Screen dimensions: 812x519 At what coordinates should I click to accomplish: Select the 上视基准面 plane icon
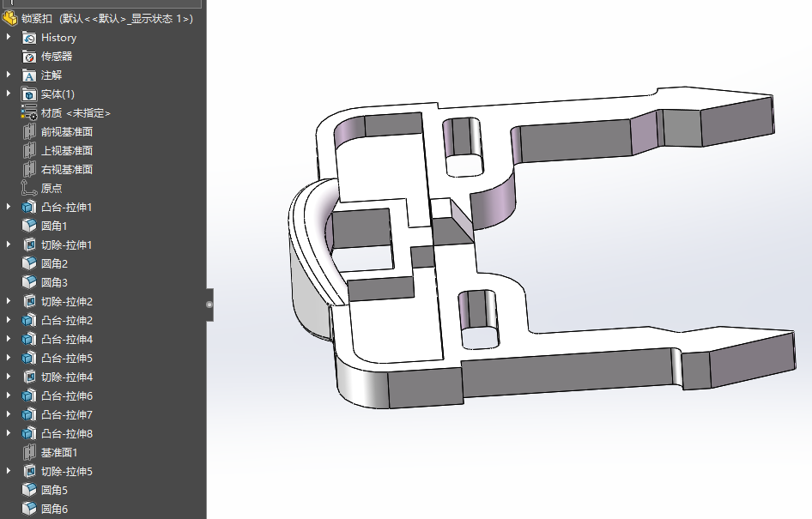coord(29,151)
